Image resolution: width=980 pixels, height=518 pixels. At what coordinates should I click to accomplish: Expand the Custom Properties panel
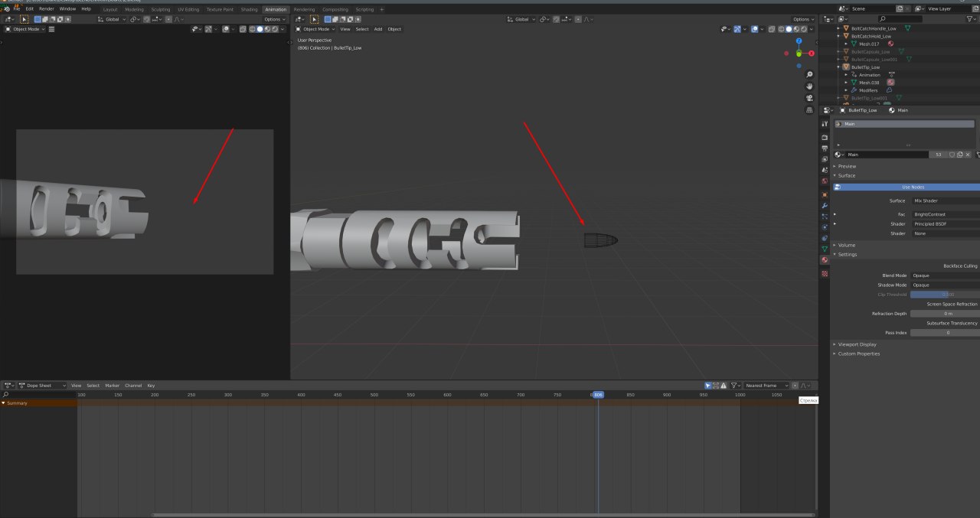click(x=858, y=353)
